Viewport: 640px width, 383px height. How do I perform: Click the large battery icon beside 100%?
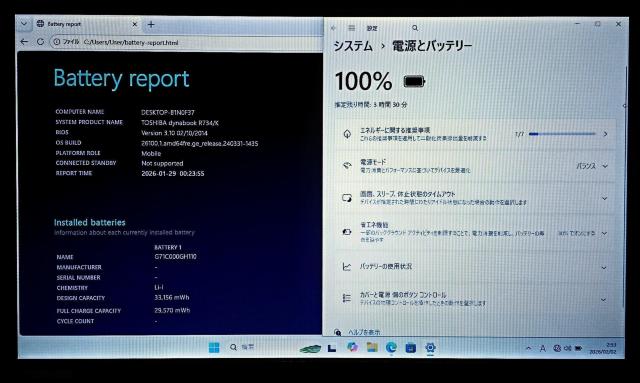tap(414, 82)
